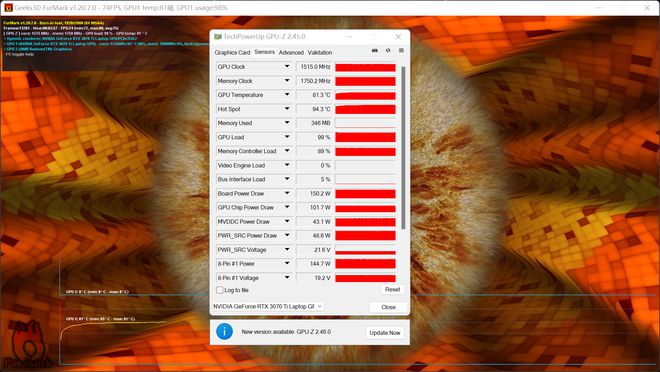Image resolution: width=660 pixels, height=372 pixels.
Task: Click the 1750.2 MHz Memory Clock value
Action: click(x=315, y=80)
